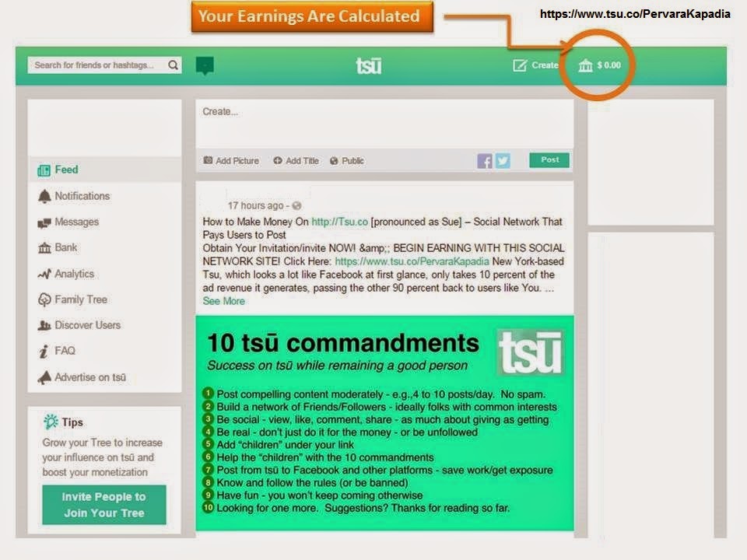Click the Public globe icon

[x=334, y=161]
